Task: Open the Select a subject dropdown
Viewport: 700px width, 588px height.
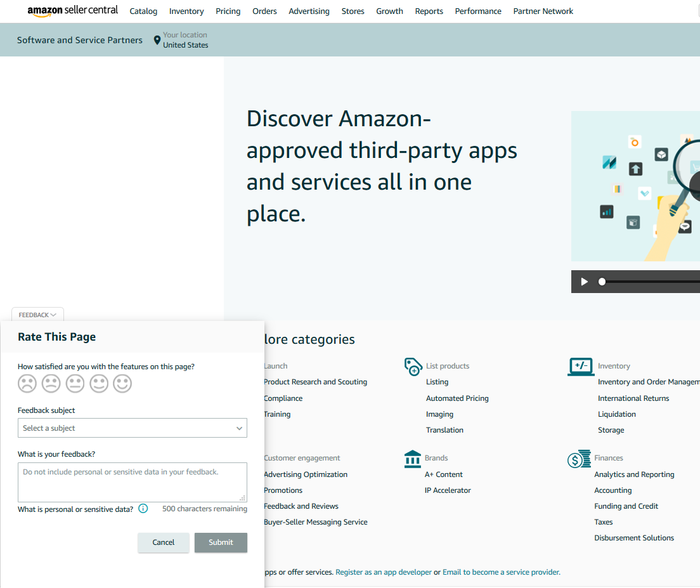Action: point(132,428)
